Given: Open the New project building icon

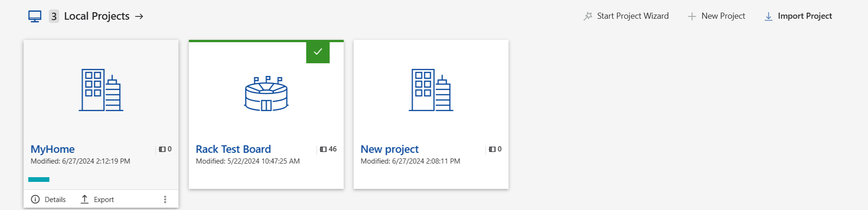Looking at the screenshot, I should click(431, 90).
